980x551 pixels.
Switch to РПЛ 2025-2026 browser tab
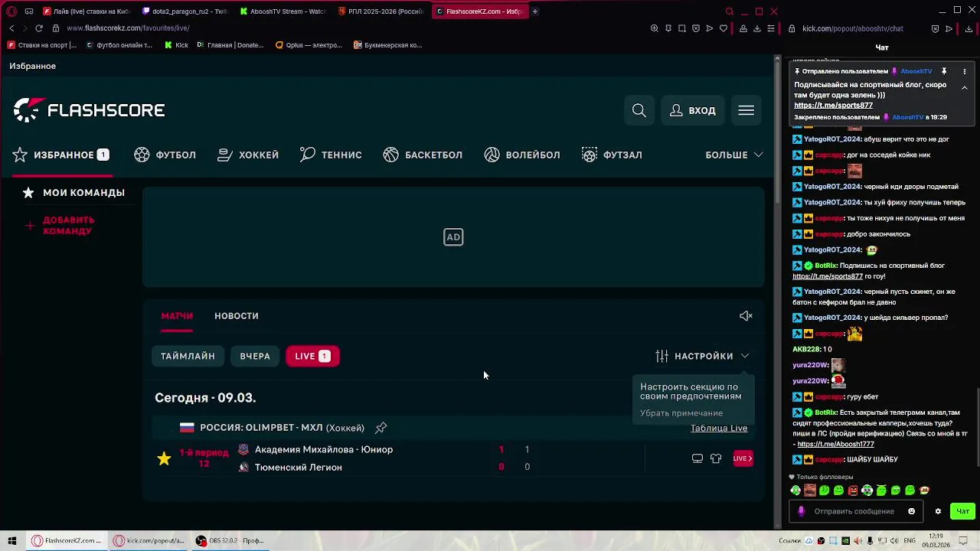(380, 11)
